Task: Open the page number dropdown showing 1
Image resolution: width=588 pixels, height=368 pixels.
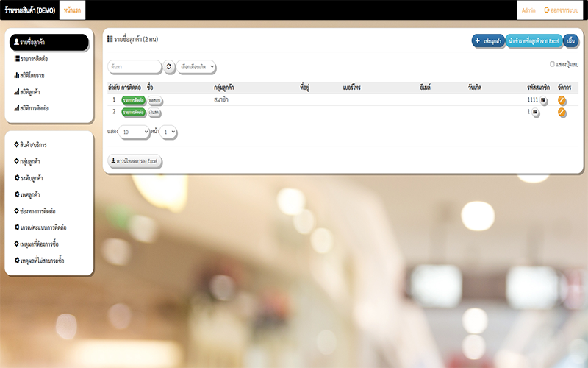Action: (170, 132)
